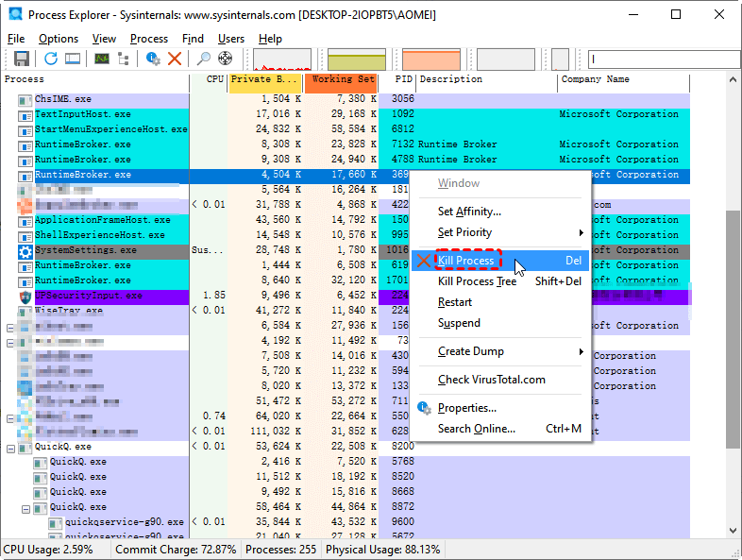This screenshot has height=560, width=742.
Task: Sort by the Description column header
Action: point(487,83)
